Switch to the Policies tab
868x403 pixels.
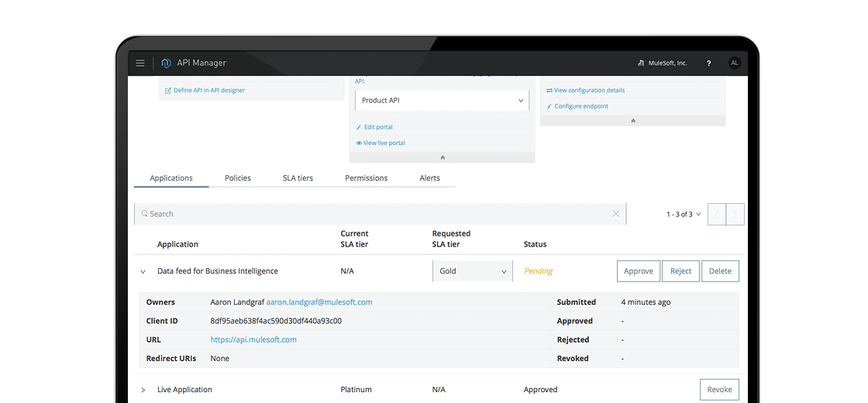[237, 178]
